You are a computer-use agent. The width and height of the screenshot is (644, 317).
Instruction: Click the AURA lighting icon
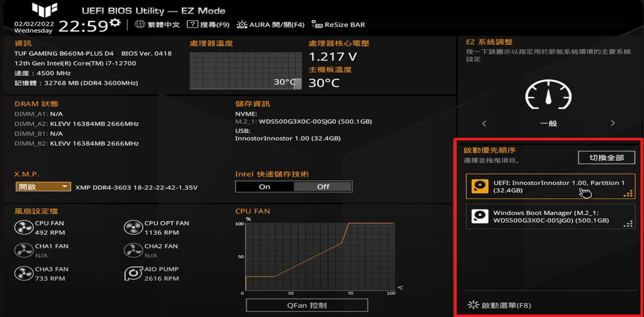[242, 24]
